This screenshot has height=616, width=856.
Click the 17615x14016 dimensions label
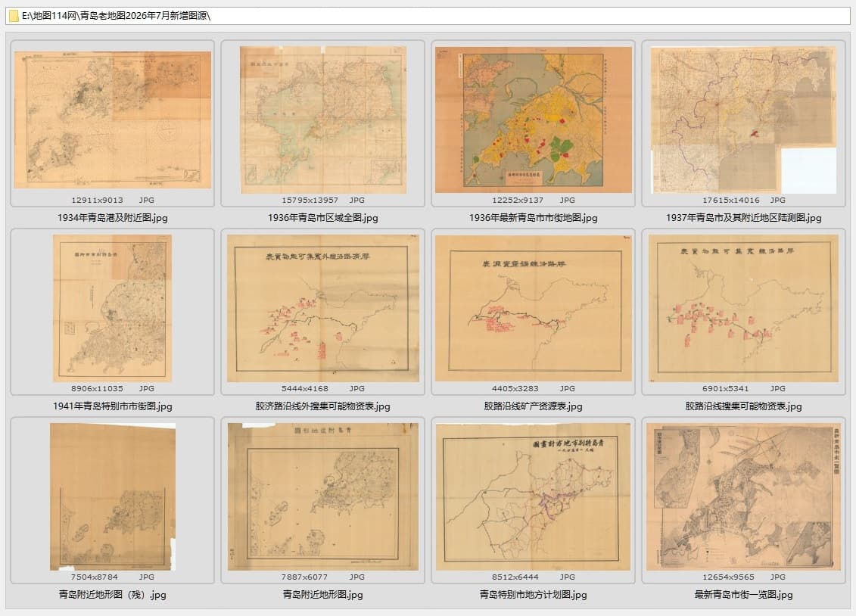[730, 201]
